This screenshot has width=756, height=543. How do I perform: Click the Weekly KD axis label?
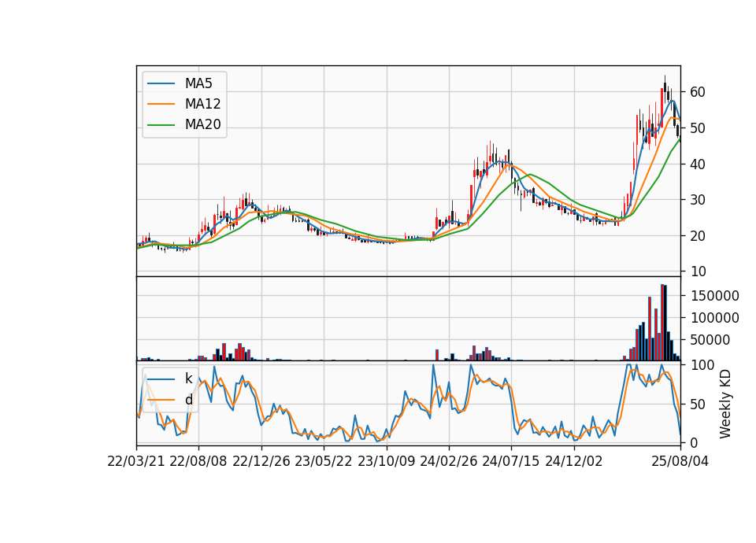(724, 404)
